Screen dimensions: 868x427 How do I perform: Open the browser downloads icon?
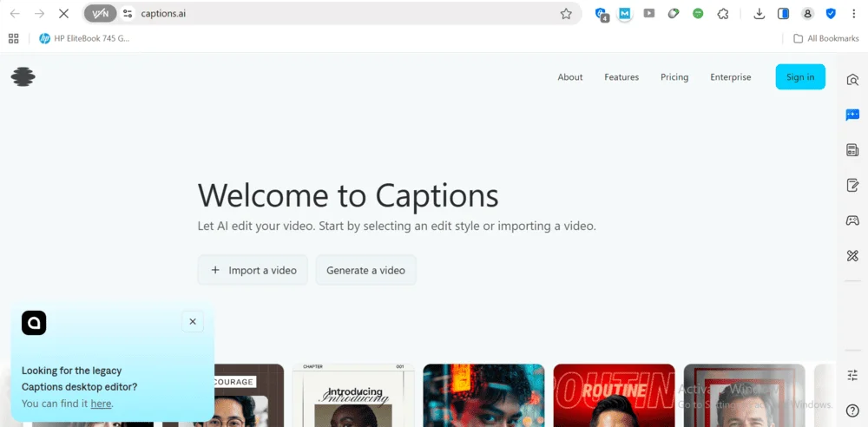point(759,14)
